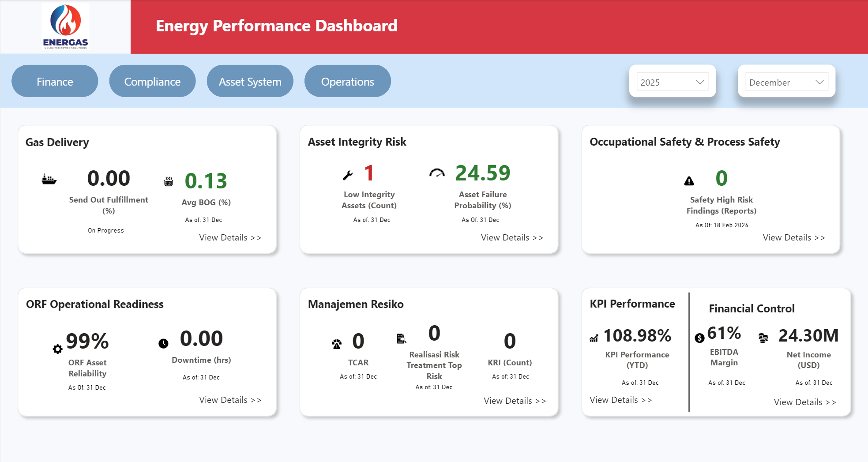Click the ORF Operational Readiness heading
Image resolution: width=868 pixels, height=462 pixels.
coord(95,304)
